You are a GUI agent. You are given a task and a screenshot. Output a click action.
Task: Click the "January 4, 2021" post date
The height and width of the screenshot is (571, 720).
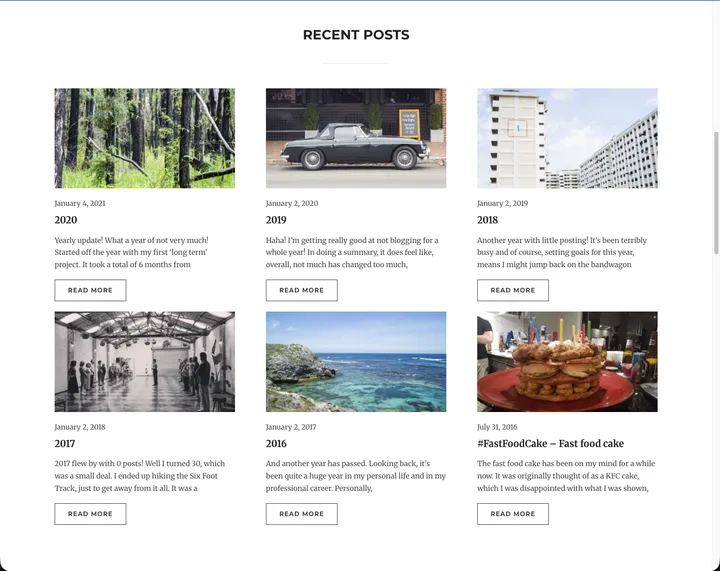point(80,203)
